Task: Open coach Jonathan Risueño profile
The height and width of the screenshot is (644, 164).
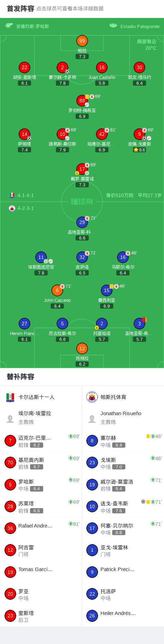Action: click(123, 418)
